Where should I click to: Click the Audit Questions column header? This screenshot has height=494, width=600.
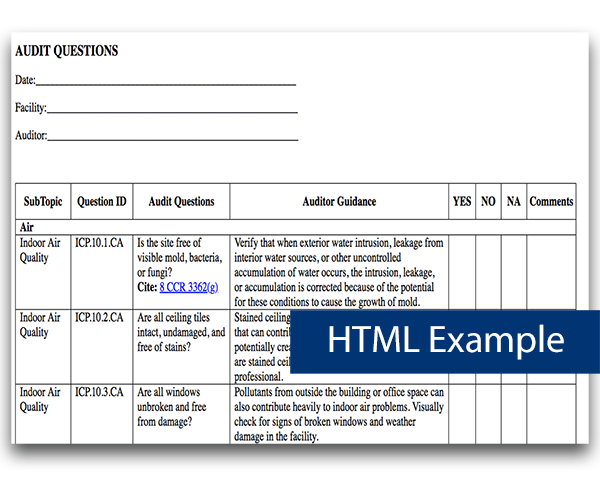(x=181, y=201)
